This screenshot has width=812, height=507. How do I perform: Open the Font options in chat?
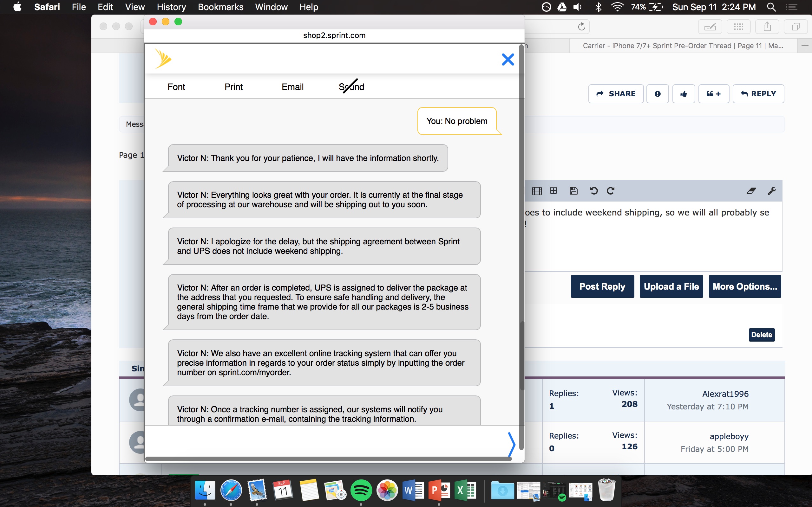176,87
